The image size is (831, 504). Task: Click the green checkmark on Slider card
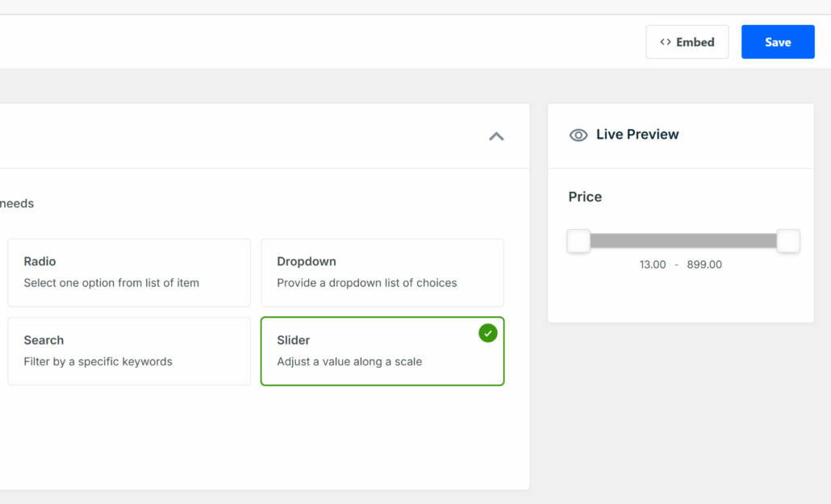(487, 333)
